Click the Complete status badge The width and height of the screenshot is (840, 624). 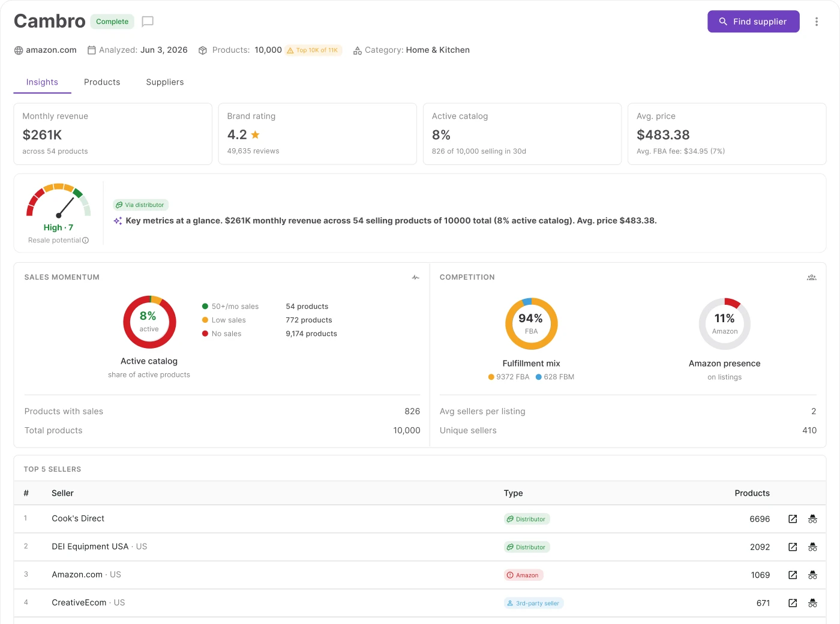pyautogui.click(x=112, y=22)
